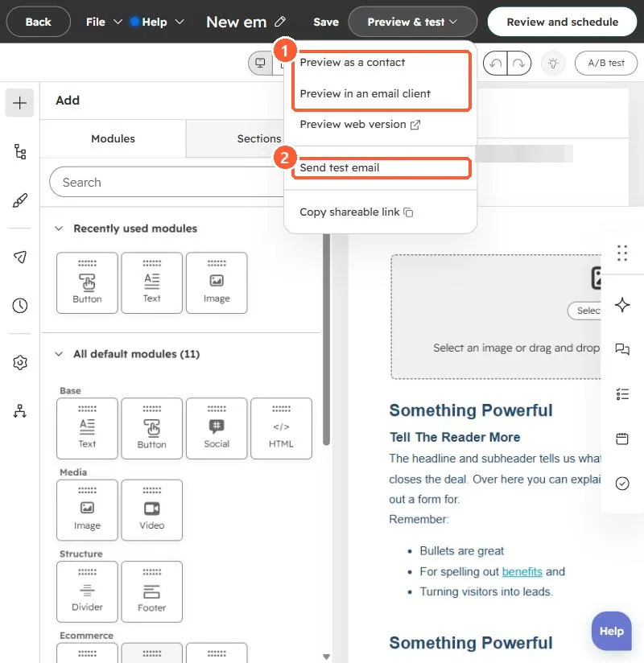Viewport: 644px width, 663px height.
Task: Click the automation workflow icon in sidebar
Action: pos(20,411)
